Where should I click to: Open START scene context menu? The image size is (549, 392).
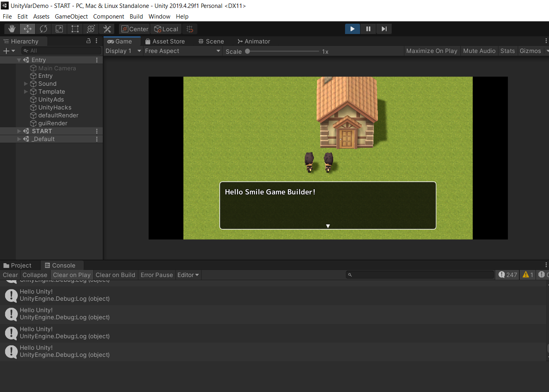pyautogui.click(x=97, y=131)
